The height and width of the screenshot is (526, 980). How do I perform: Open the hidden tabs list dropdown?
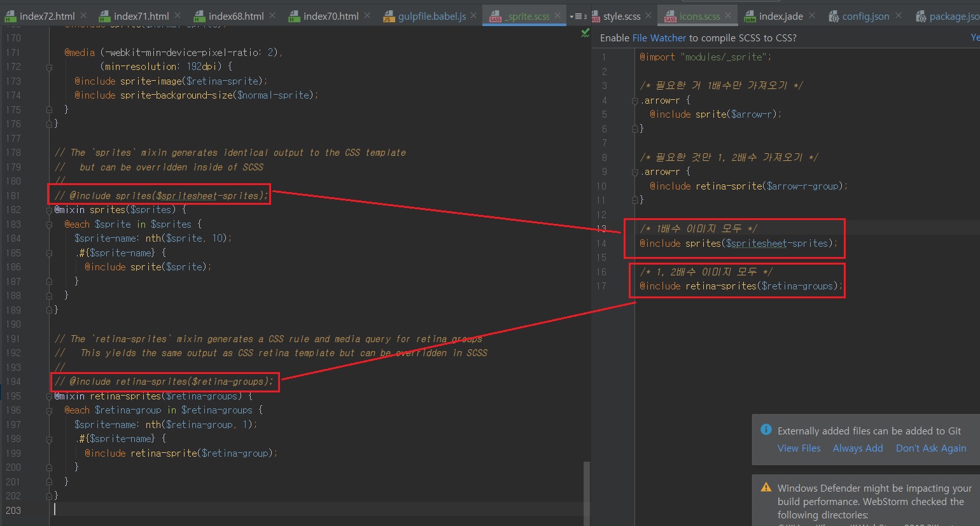coord(578,17)
